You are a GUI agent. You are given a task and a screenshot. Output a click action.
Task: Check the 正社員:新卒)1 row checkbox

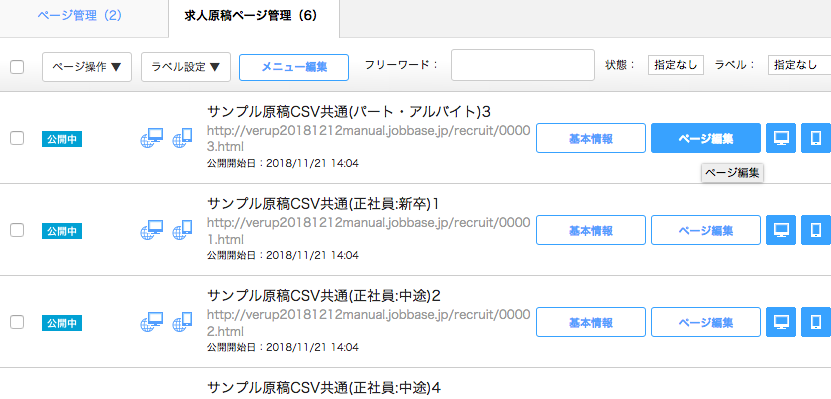coord(17,230)
